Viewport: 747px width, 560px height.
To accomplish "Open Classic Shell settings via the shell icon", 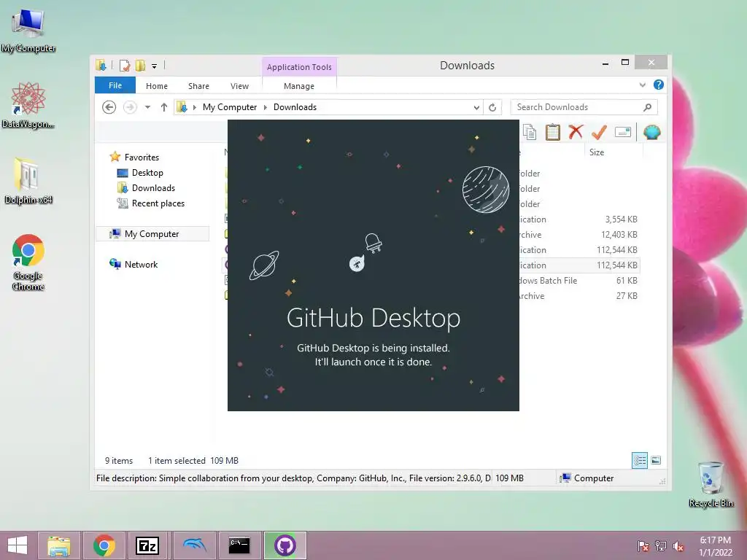I will point(651,132).
